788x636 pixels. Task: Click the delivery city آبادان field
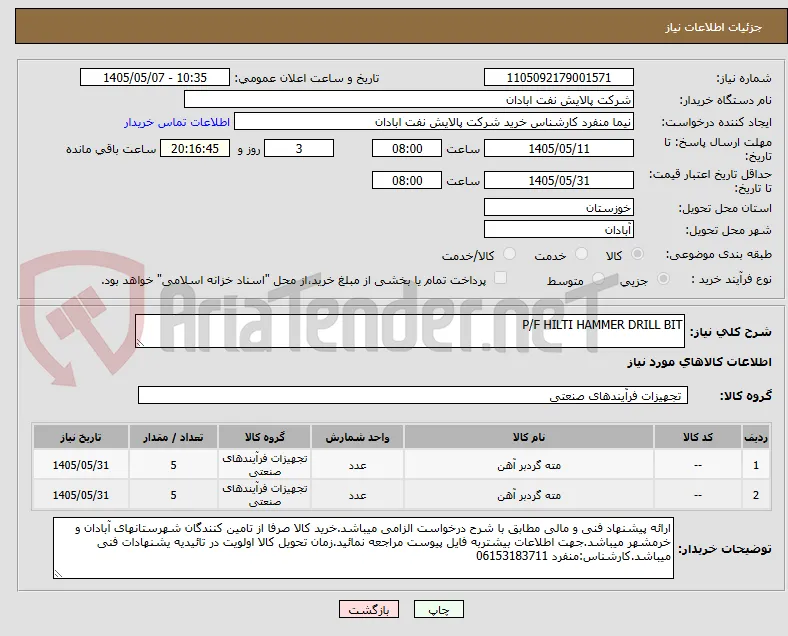coord(558,230)
